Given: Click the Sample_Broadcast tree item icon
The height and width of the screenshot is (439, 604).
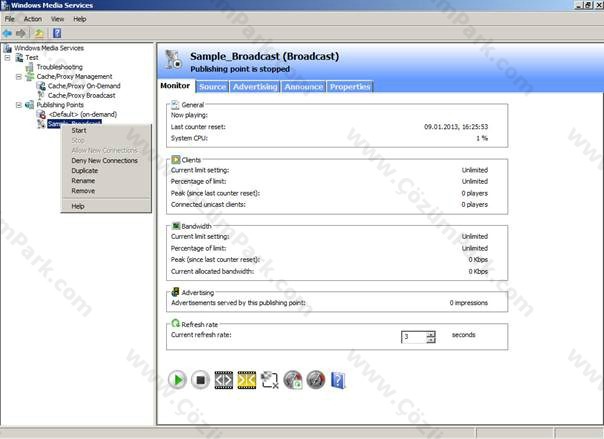Looking at the screenshot, I should tap(41, 124).
